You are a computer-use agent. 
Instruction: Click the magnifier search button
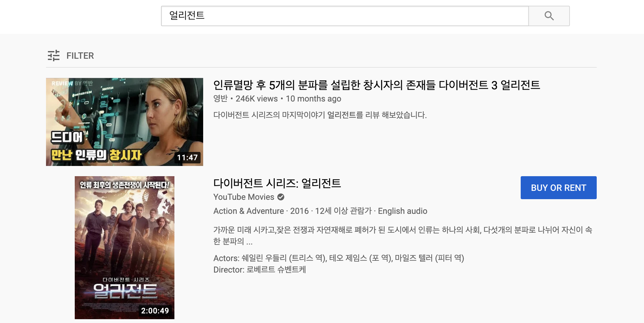click(549, 16)
